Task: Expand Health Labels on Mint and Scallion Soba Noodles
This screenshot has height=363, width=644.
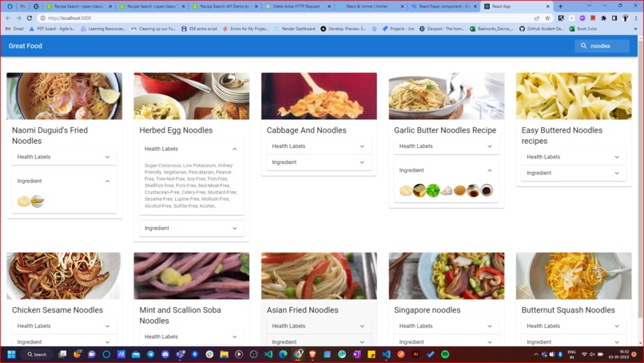Action: pyautogui.click(x=192, y=337)
